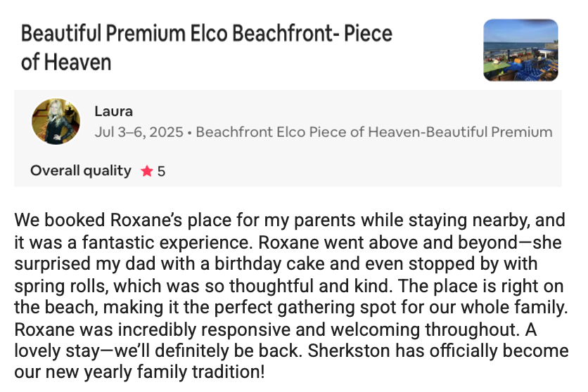This screenshot has height=392, width=588.
Task: Click the reviewer name Laura
Action: (x=114, y=111)
